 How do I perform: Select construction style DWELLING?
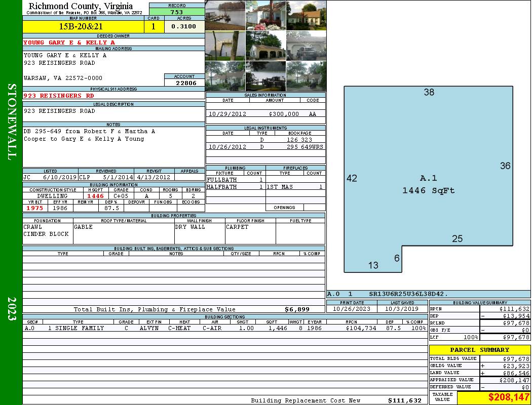coord(52,196)
